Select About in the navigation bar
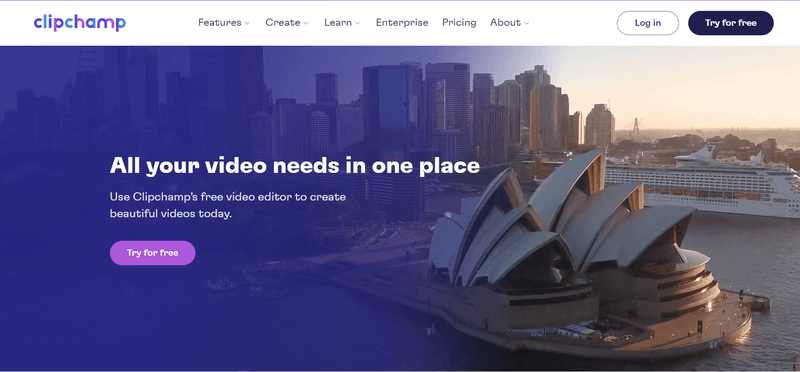 pyautogui.click(x=505, y=22)
